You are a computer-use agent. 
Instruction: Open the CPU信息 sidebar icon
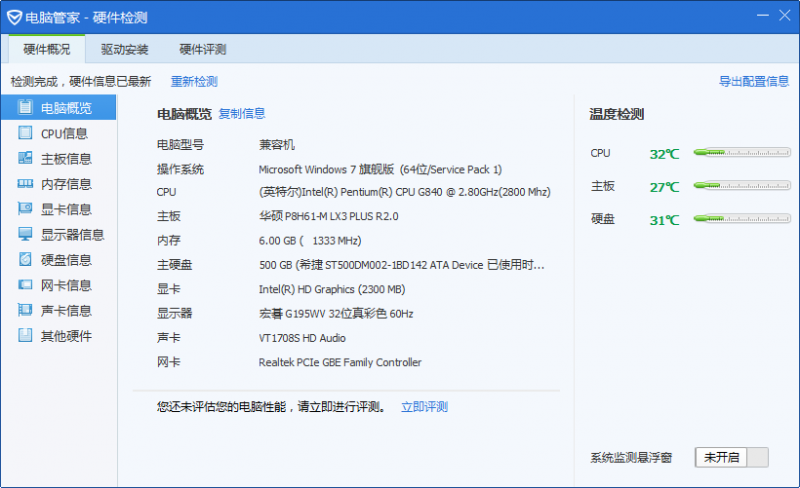pos(24,133)
